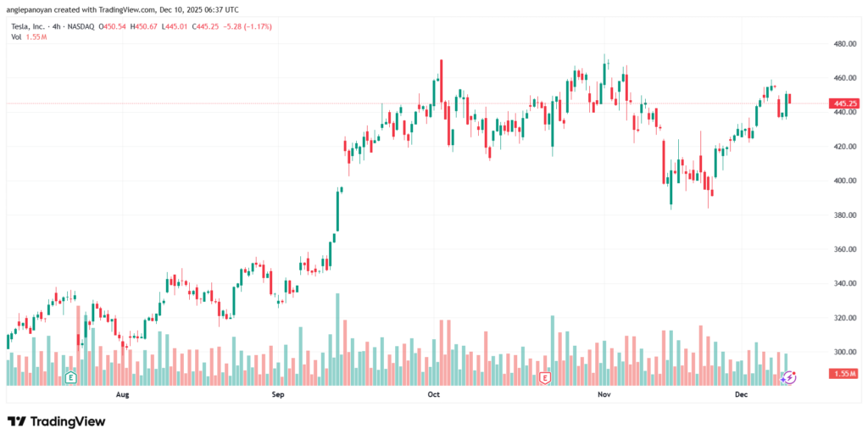
Task: Click the red 1.55M volume axis tag
Action: [846, 373]
